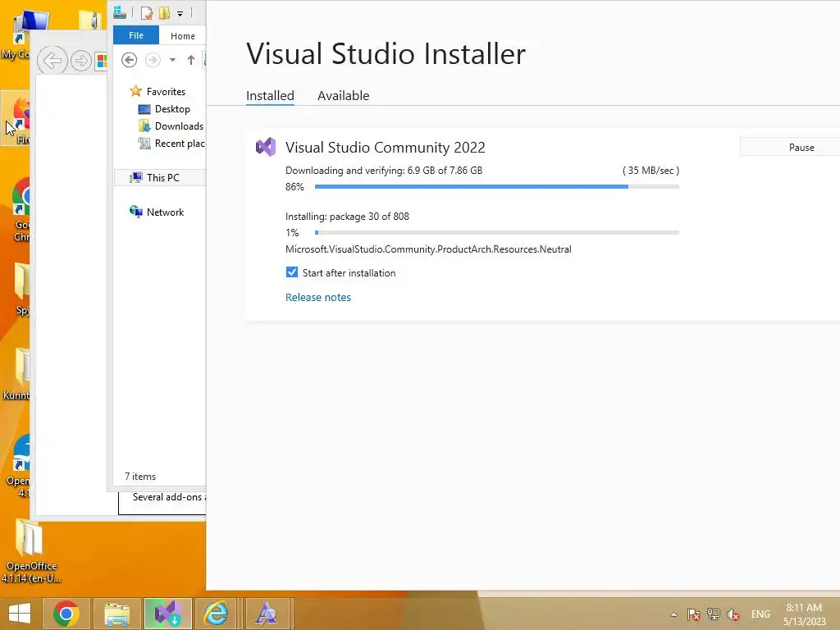
Task: Click the Visual Studio Community 2022 logo icon
Action: click(266, 147)
